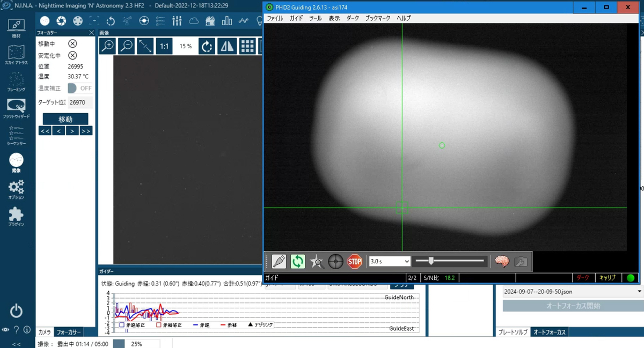Expand the autofocus json file dropdown
Viewport: 644px width, 348px height.
573,292
